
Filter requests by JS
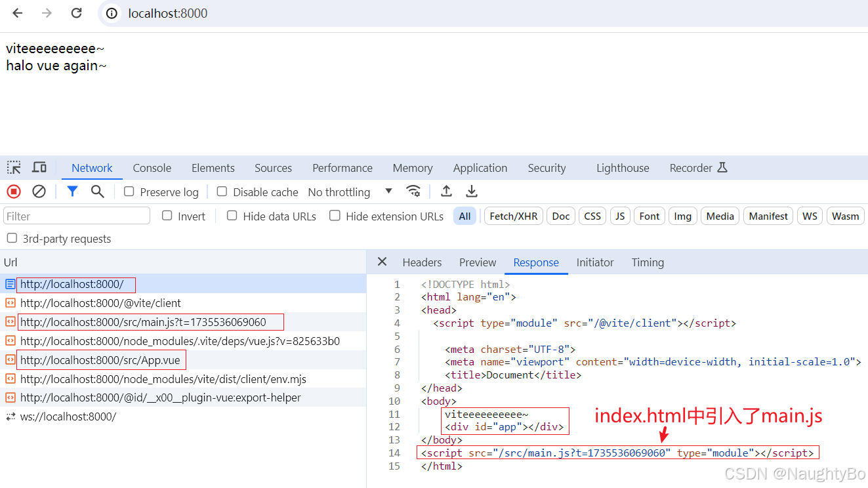pyautogui.click(x=620, y=216)
